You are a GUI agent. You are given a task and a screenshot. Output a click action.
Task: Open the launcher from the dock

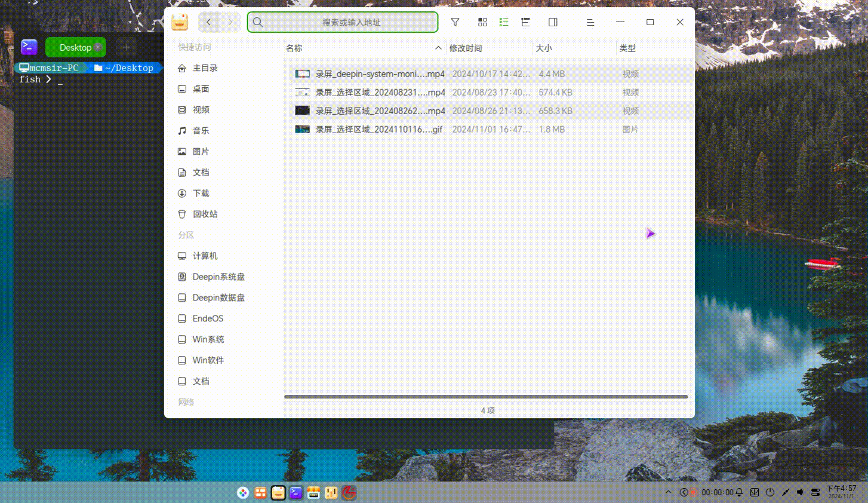243,493
